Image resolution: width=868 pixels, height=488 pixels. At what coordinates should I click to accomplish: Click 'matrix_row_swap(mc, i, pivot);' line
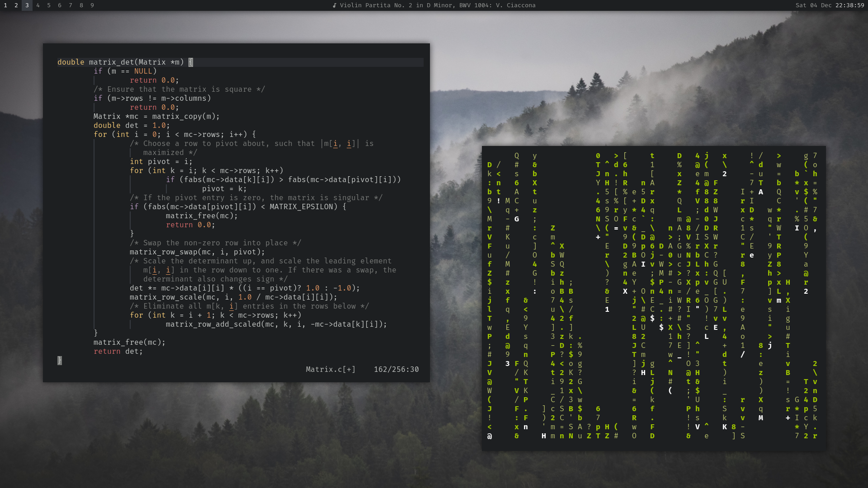[198, 252]
